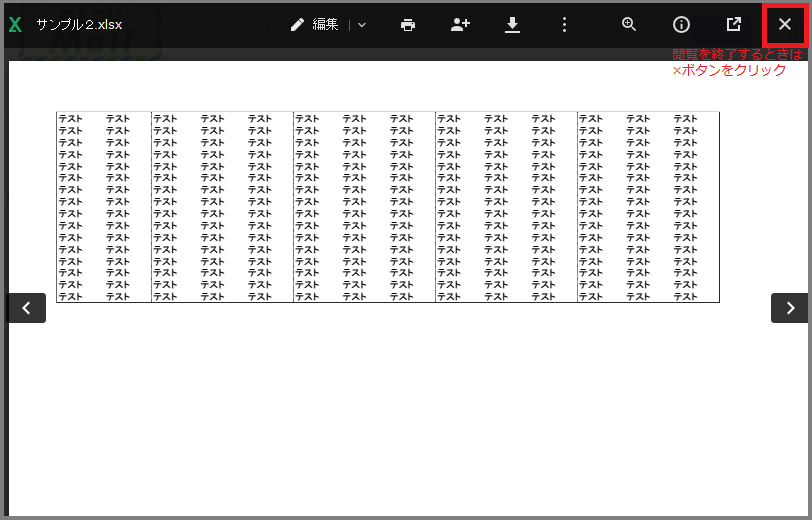Print the file using the printer icon
Viewport: 812px width, 520px height.
click(x=408, y=25)
